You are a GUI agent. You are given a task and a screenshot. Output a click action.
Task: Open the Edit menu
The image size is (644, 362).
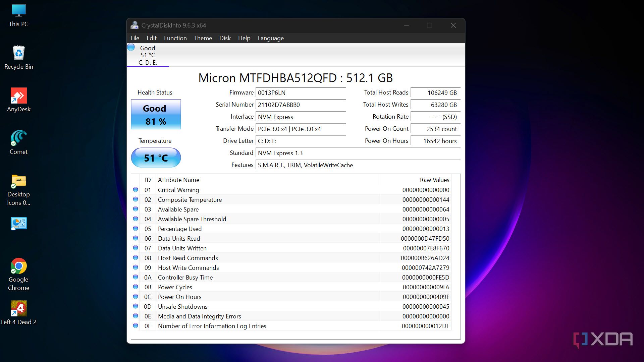pyautogui.click(x=152, y=38)
